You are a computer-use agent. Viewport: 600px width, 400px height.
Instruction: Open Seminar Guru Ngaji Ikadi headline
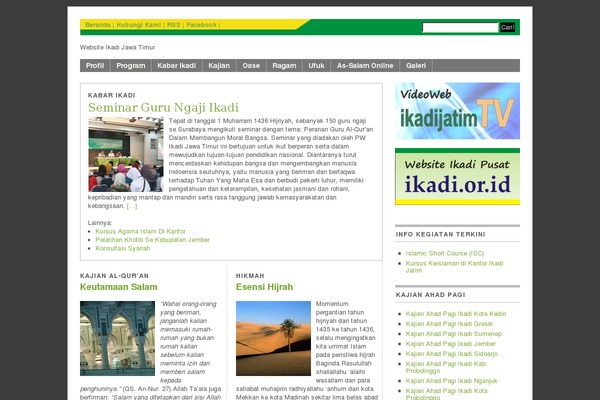(163, 108)
